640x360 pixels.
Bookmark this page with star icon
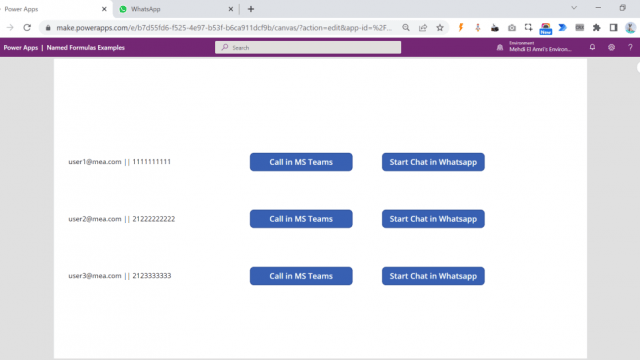pos(440,28)
